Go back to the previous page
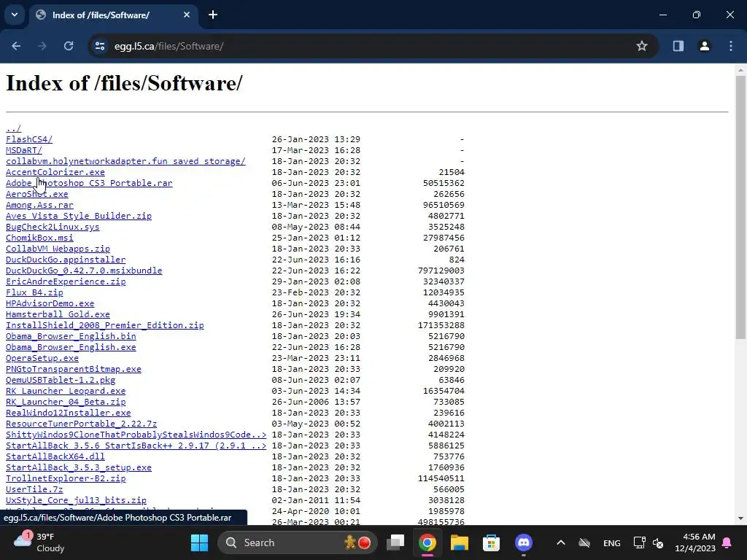Image resolution: width=747 pixels, height=560 pixels. click(x=16, y=46)
